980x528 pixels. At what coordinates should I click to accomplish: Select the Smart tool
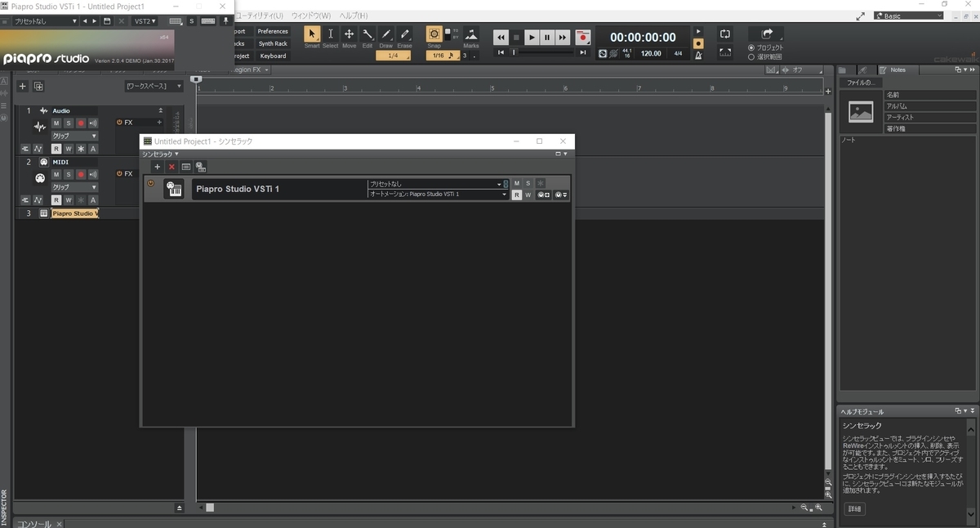click(x=312, y=34)
